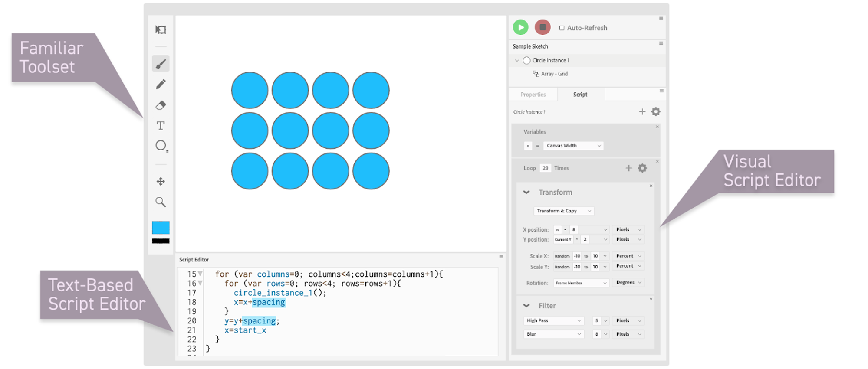
Task: Fold code at line 16 arrow
Action: tap(200, 284)
